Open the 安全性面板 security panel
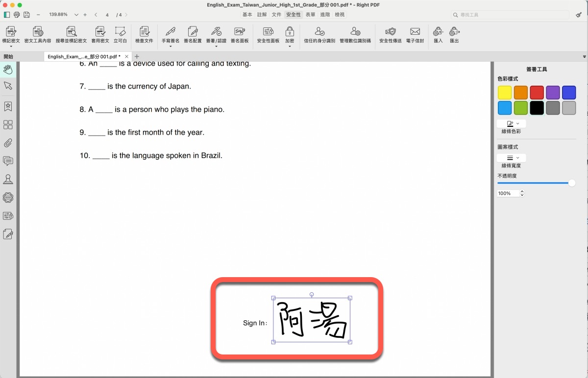Image resolution: width=588 pixels, height=378 pixels. click(268, 34)
